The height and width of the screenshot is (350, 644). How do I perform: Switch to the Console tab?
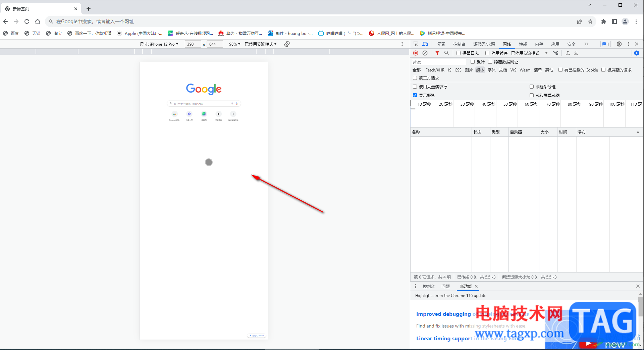coord(459,44)
